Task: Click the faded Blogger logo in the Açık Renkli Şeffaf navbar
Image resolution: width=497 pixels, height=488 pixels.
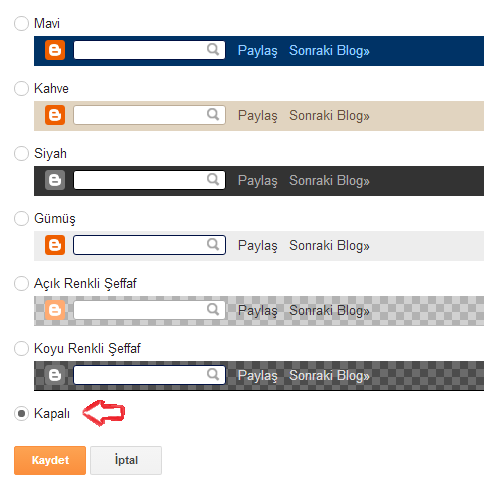Action: 55,310
